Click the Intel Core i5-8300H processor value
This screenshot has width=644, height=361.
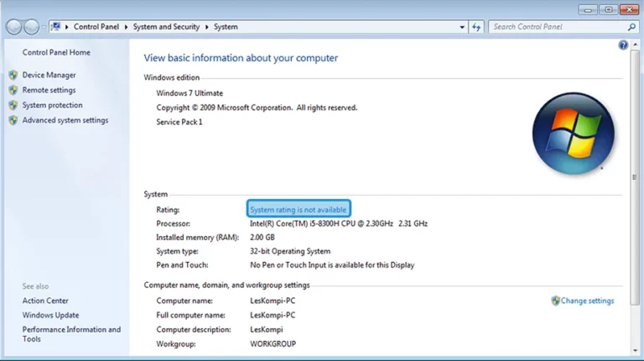click(x=339, y=223)
